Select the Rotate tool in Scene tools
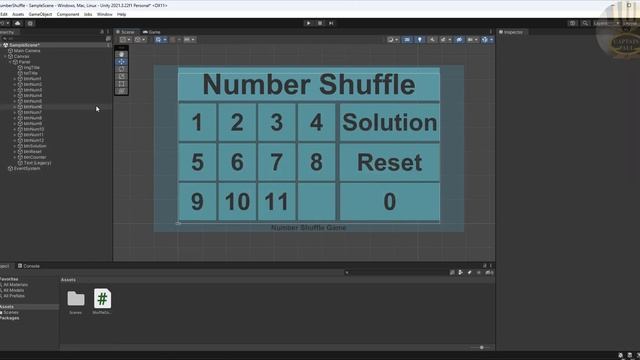This screenshot has width=640, height=360. click(122, 69)
